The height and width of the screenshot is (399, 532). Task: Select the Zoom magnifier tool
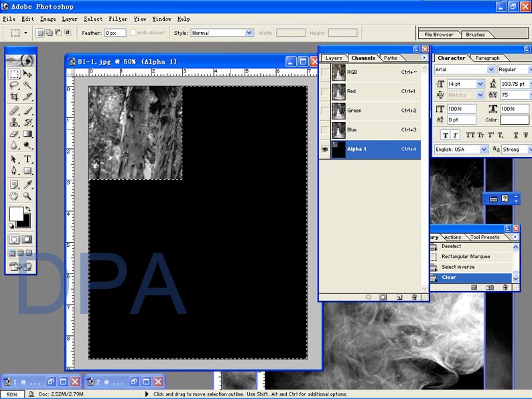(x=27, y=196)
